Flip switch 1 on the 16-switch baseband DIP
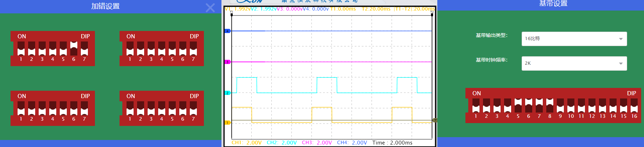The image size is (644, 147). pos(476,105)
